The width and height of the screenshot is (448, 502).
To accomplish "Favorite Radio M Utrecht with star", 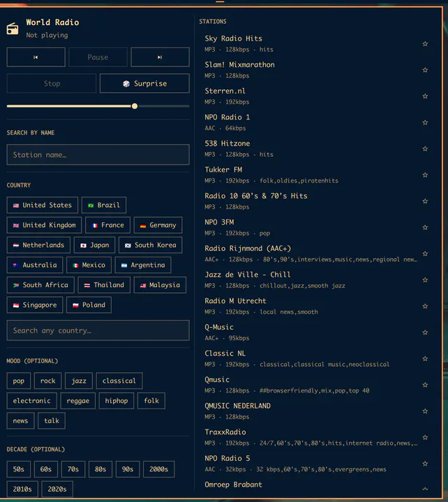I will (425, 306).
